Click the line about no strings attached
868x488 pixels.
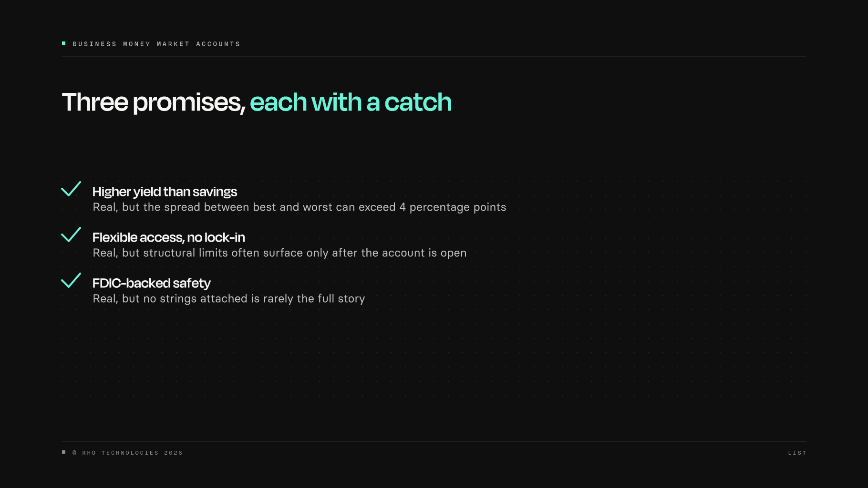[x=229, y=299]
